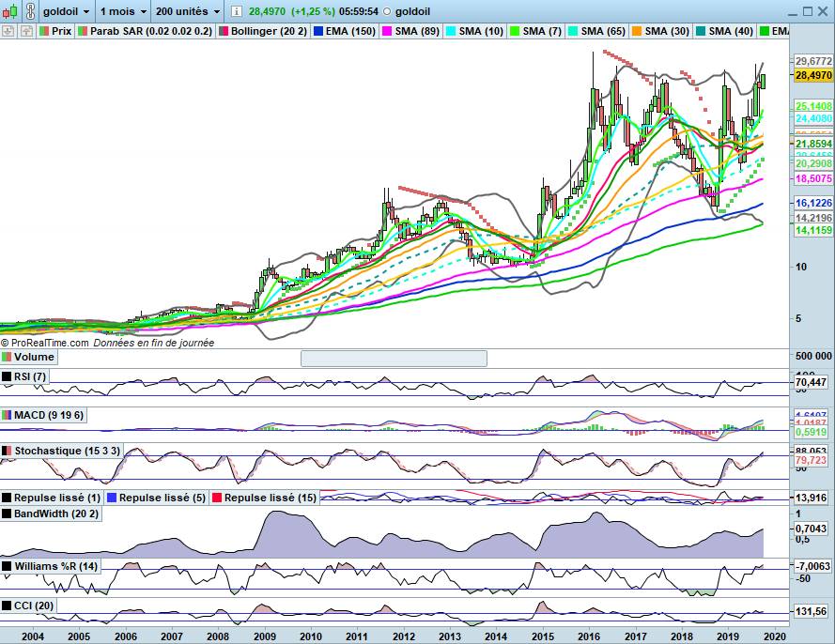
Task: Open the 200 unités dropdown
Action: pos(188,11)
